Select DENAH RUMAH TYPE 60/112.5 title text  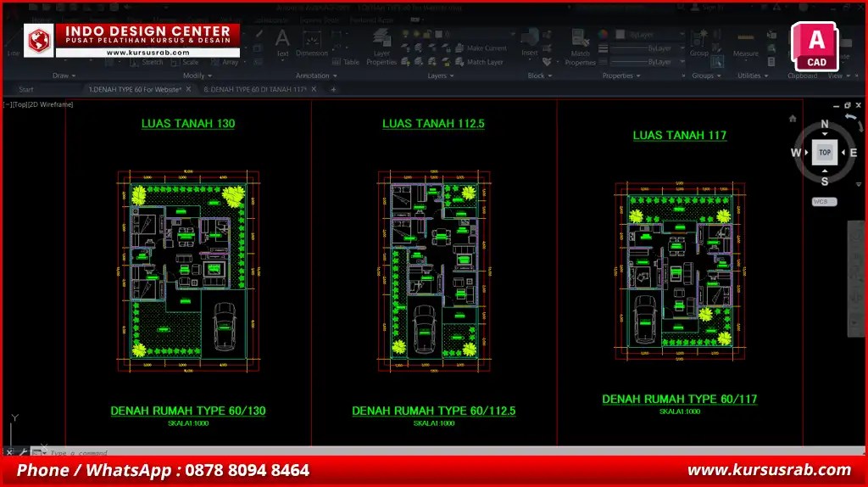pos(433,411)
